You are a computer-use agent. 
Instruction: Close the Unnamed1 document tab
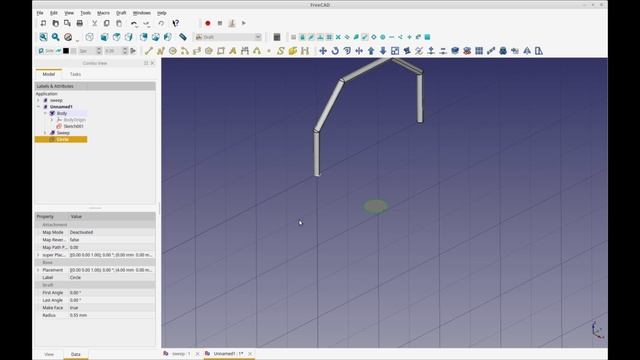click(x=250, y=353)
